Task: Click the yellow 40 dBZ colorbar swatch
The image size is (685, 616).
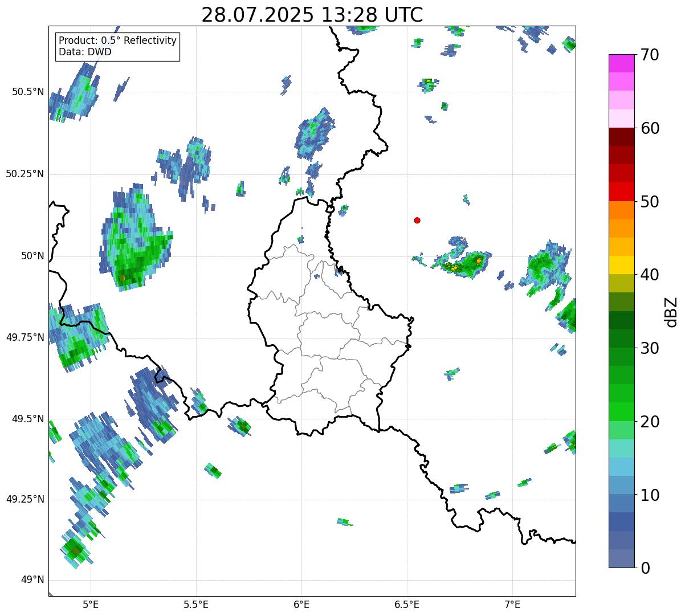Action: click(x=621, y=265)
